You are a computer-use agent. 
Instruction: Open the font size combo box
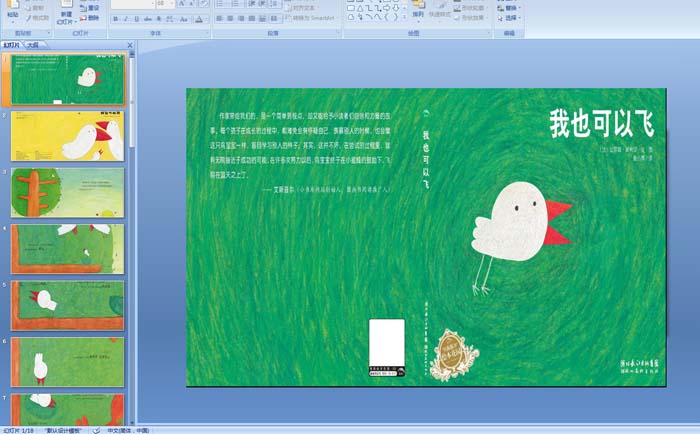[165, 4]
